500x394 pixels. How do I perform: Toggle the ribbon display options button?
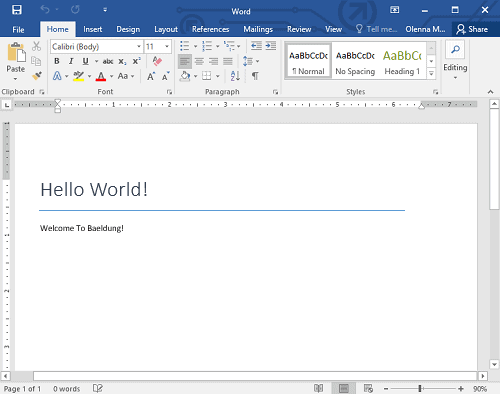[394, 10]
